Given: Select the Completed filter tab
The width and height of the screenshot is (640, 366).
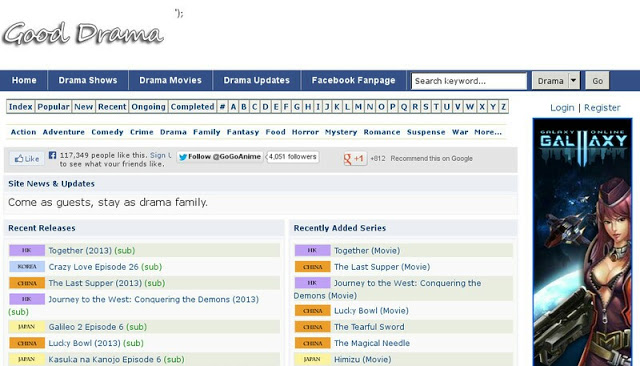Looking at the screenshot, I should [192, 106].
